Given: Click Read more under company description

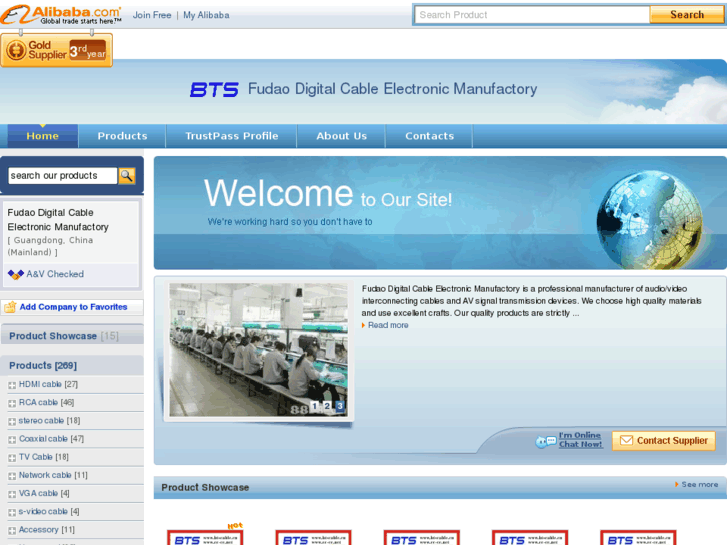Looking at the screenshot, I should coord(388,325).
